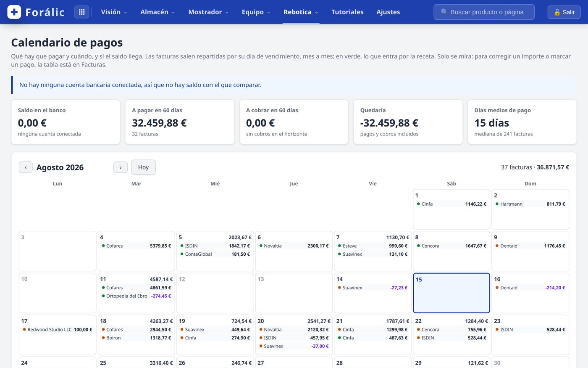588x368 pixels.
Task: Open Cofares invoice of 2944,50 €
Action: [136, 330]
